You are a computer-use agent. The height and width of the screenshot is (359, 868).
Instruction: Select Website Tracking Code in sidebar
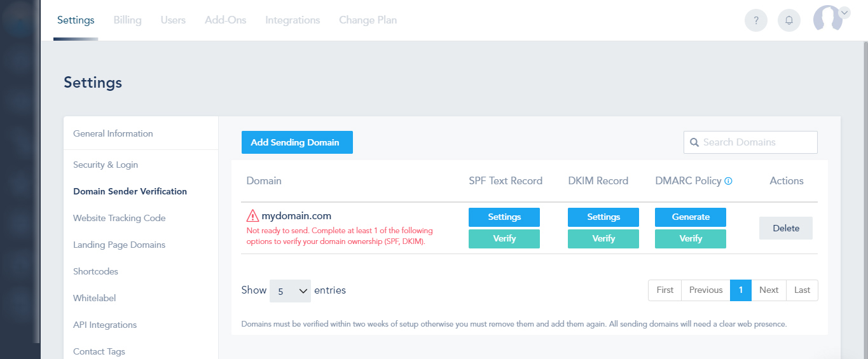tap(119, 218)
